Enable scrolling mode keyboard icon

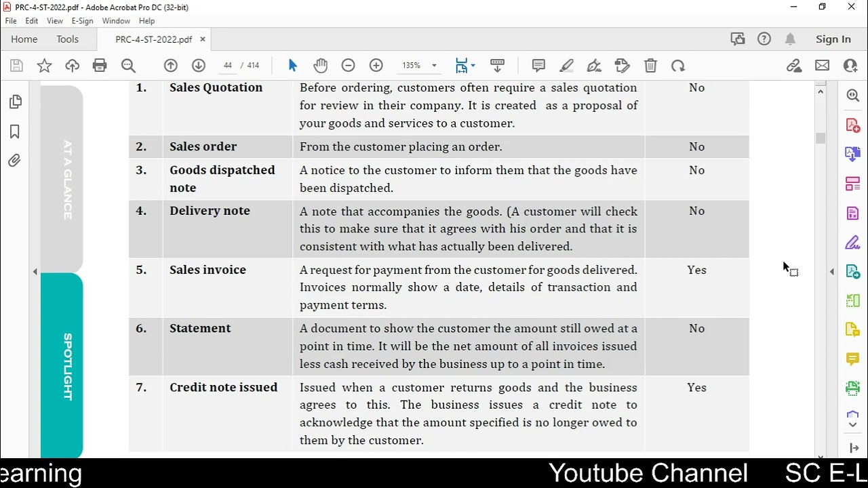497,66
